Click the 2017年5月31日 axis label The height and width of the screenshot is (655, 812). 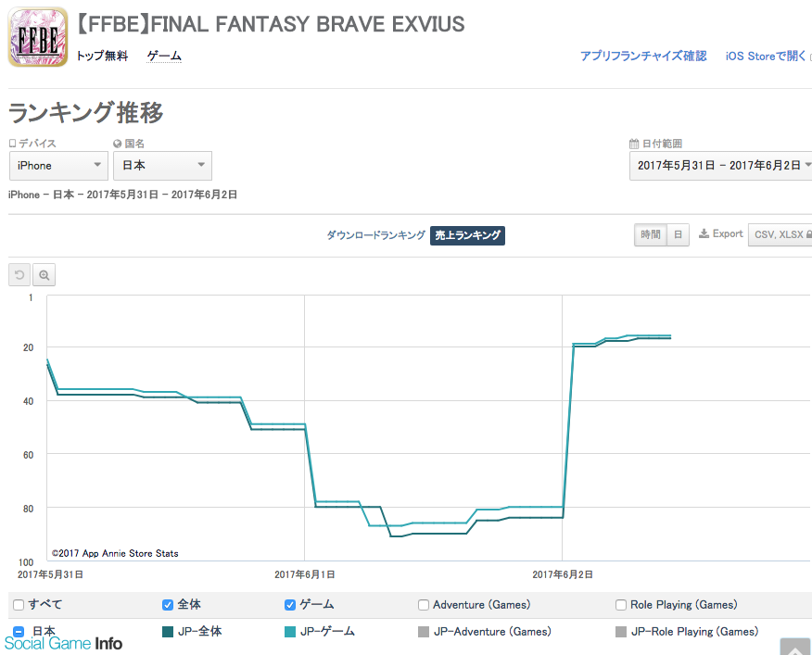click(50, 574)
